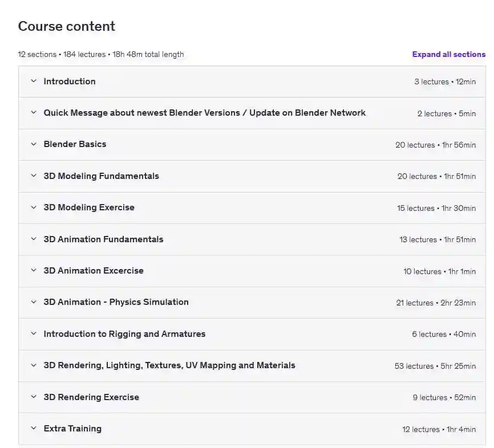
Task: Expand the Blender Basics section chevron
Action: point(34,144)
